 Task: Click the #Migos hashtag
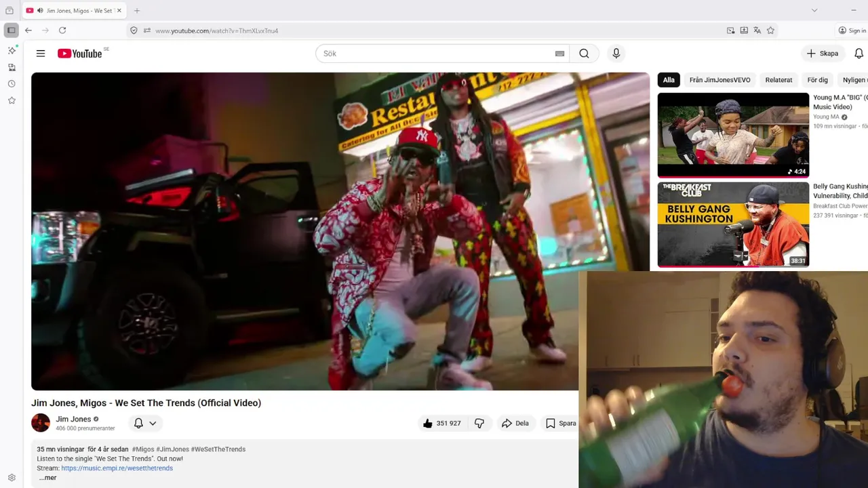tap(143, 449)
